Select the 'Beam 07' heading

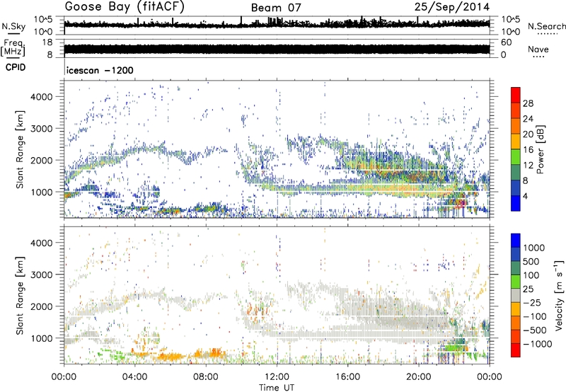pos(276,8)
